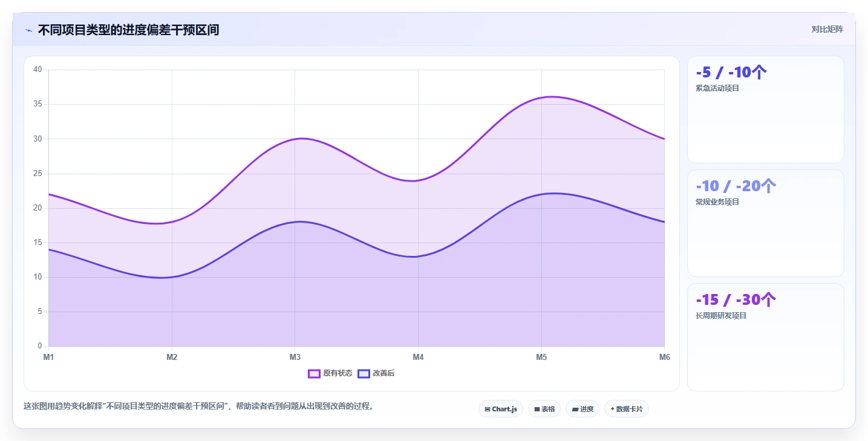Image resolution: width=868 pixels, height=441 pixels.
Task: Click the 15 y-axis label
Action: click(38, 243)
